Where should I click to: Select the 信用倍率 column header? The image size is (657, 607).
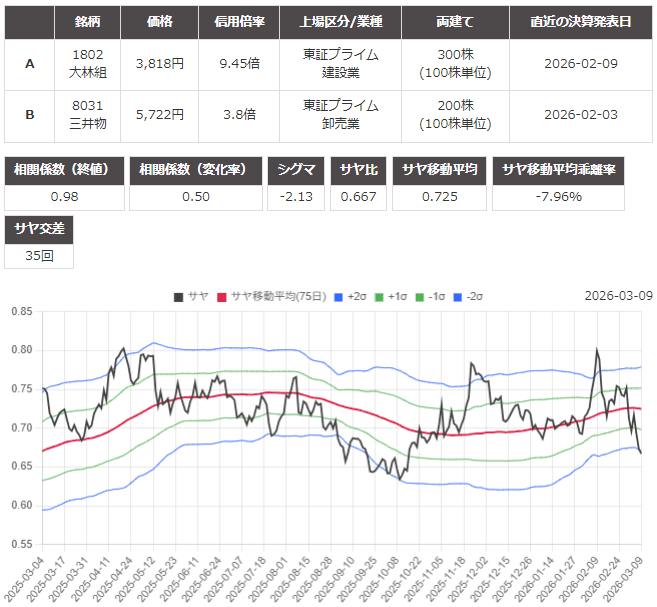241,21
